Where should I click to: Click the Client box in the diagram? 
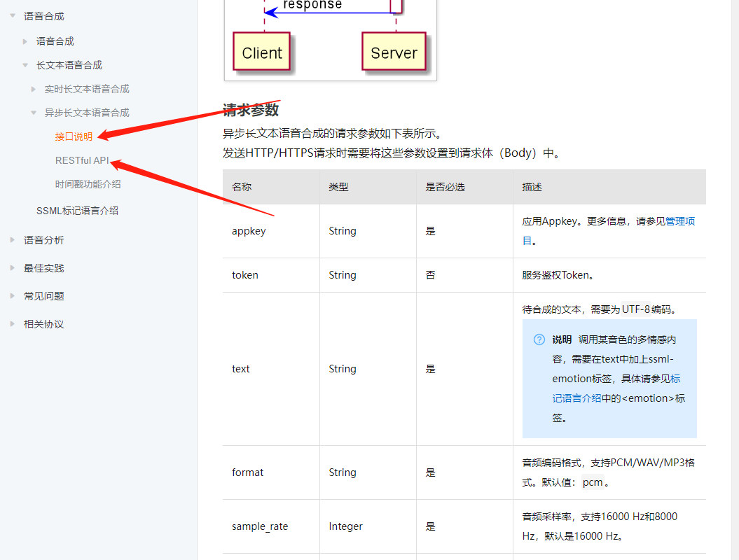[x=261, y=52]
